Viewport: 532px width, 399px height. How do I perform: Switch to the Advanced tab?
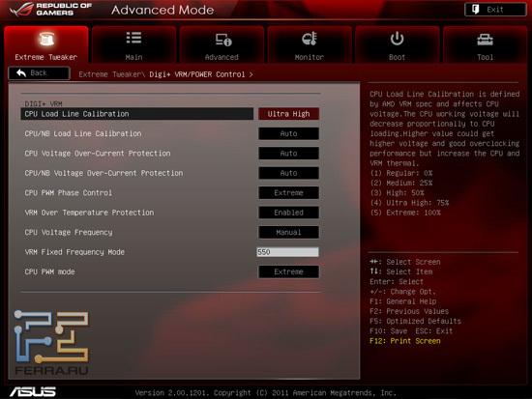[222, 44]
